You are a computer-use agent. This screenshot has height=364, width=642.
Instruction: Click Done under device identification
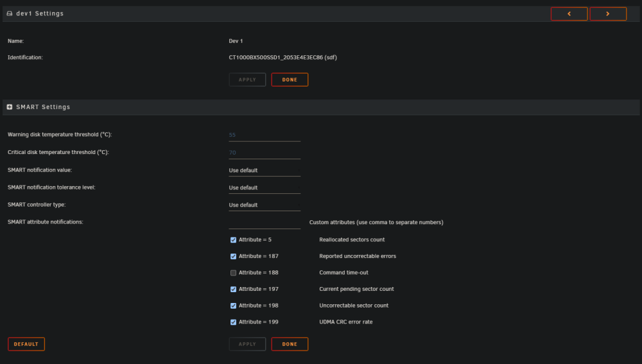tap(290, 80)
